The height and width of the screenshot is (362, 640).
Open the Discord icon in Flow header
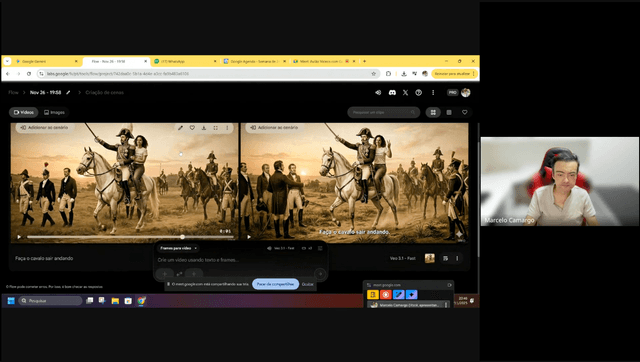point(392,93)
